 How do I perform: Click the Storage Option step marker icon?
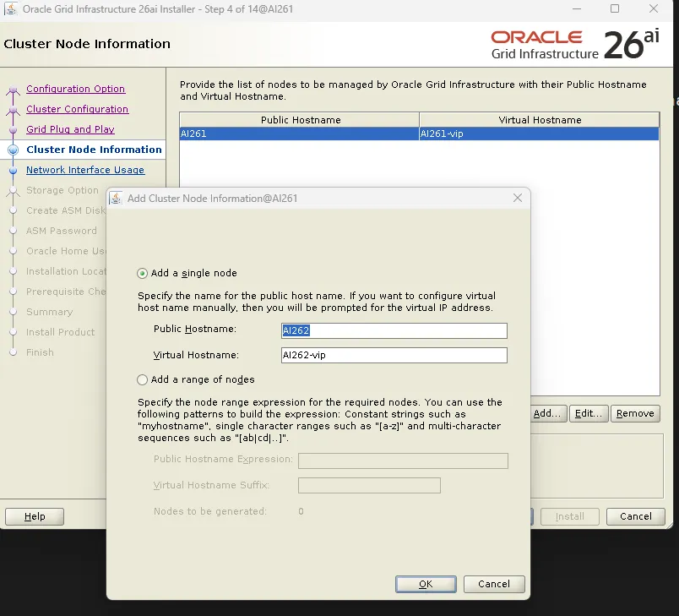pyautogui.click(x=13, y=191)
